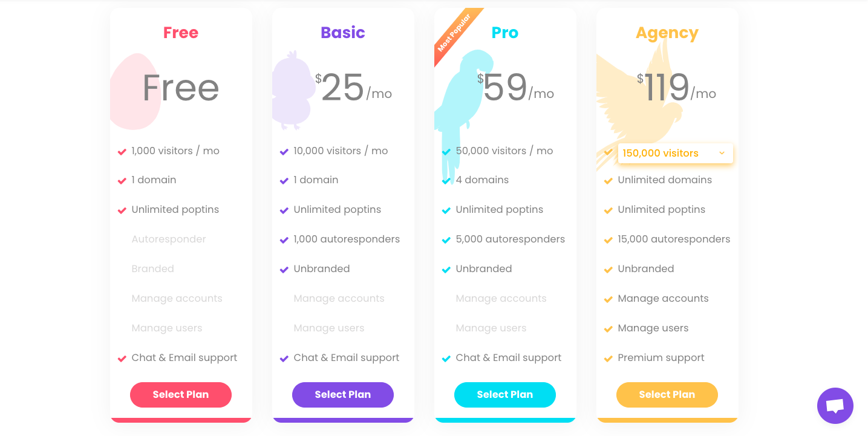Click the red checkmark beside 1,000 visitors / mo

pyautogui.click(x=122, y=152)
